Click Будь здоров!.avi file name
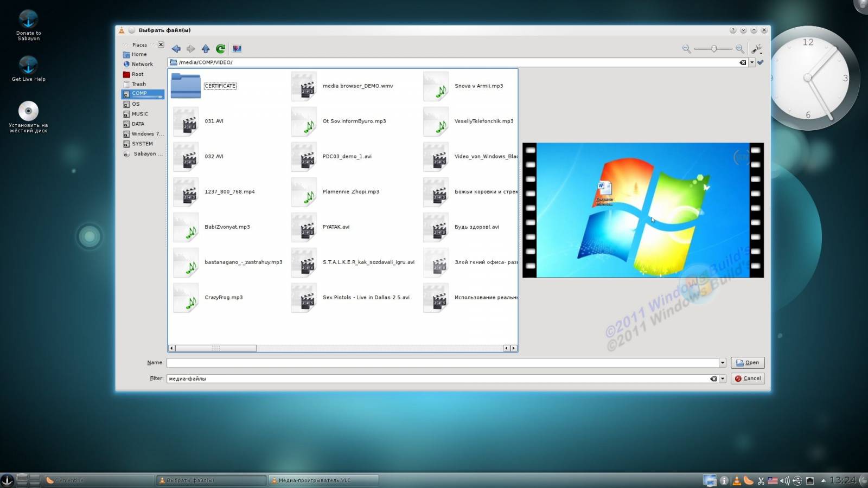The height and width of the screenshot is (488, 868). (x=476, y=227)
